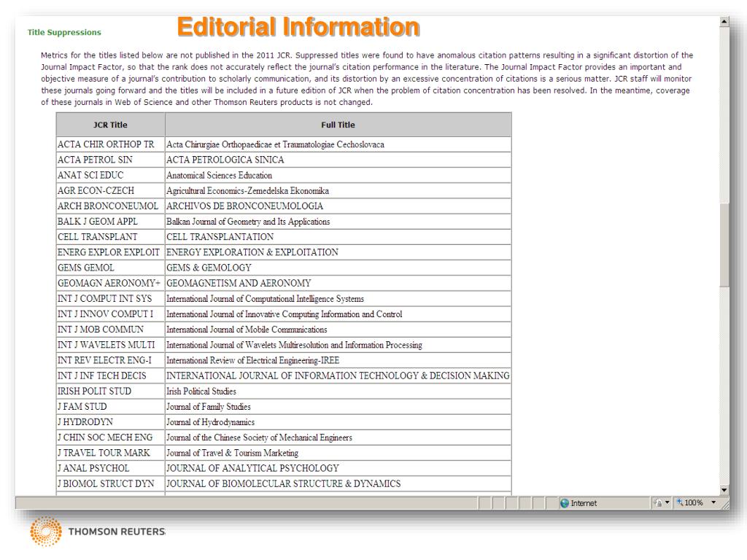Select the CELL TRANSPLANT abbreviation cell
This screenshot has width=747, height=560.
tap(111, 237)
